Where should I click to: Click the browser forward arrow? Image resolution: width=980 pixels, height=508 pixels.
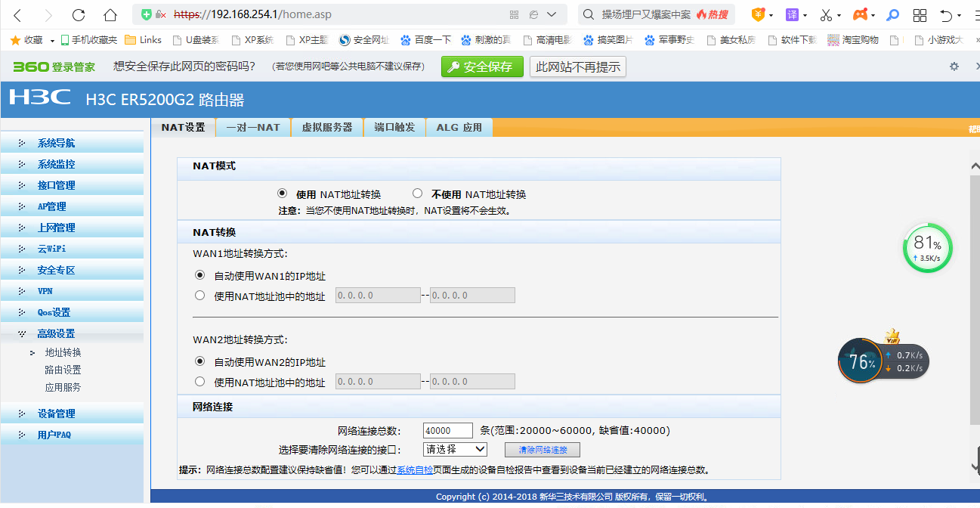[48, 15]
